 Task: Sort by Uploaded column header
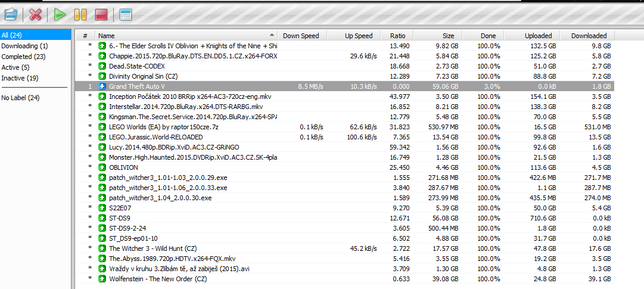point(538,36)
